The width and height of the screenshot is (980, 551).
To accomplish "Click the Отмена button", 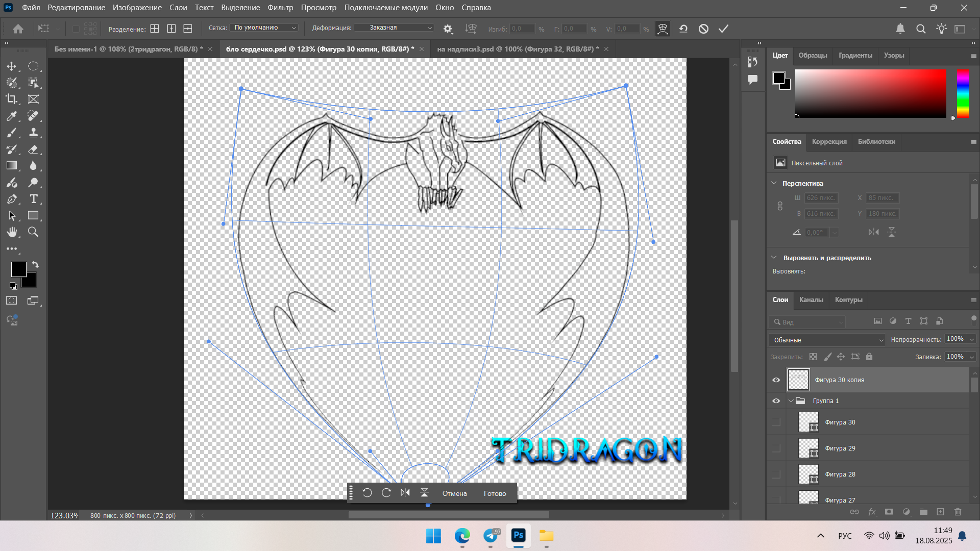I will click(454, 493).
